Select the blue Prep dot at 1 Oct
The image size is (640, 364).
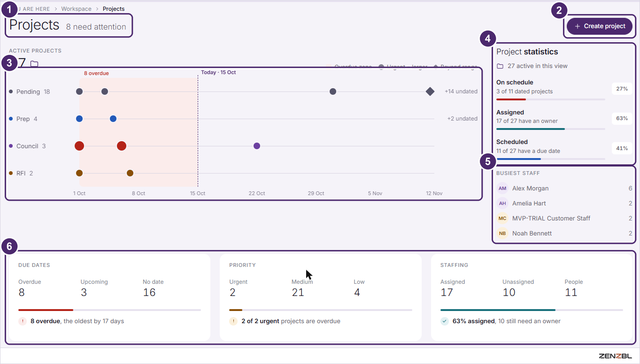point(79,119)
